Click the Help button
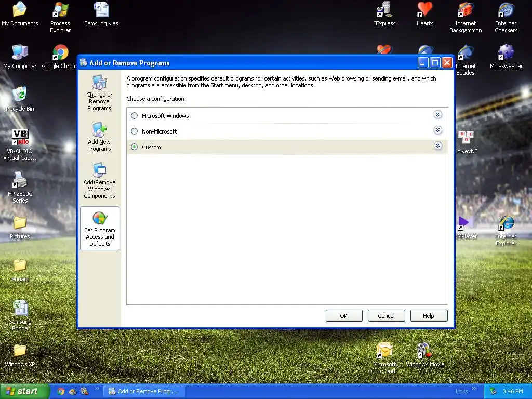The height and width of the screenshot is (399, 532). tap(429, 316)
